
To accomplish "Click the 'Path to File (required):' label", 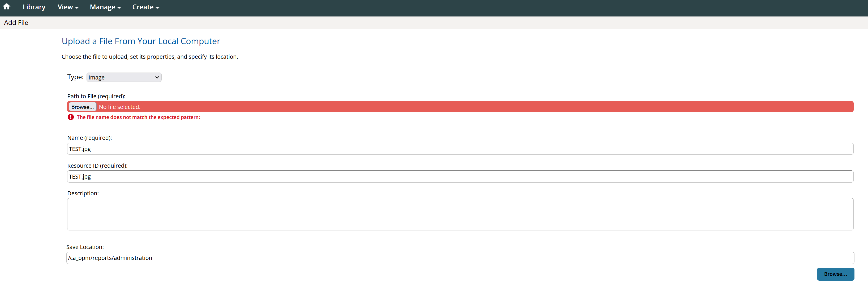I will (96, 96).
